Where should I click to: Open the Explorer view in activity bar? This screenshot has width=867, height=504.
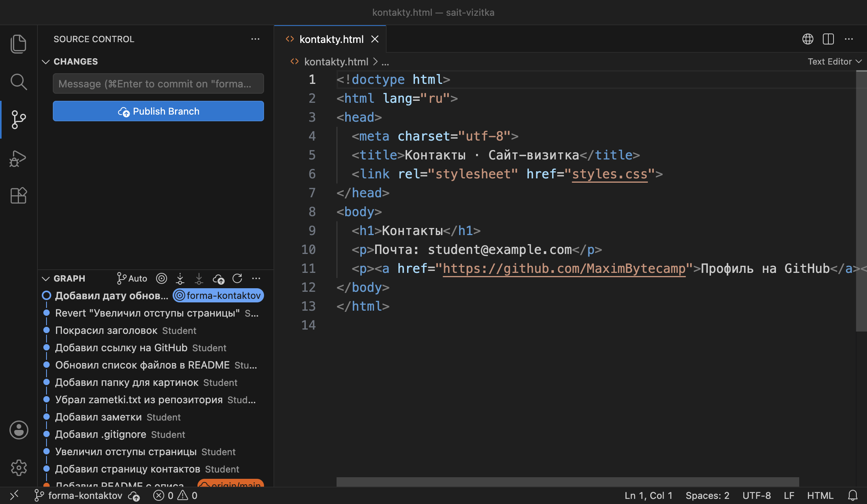(19, 44)
